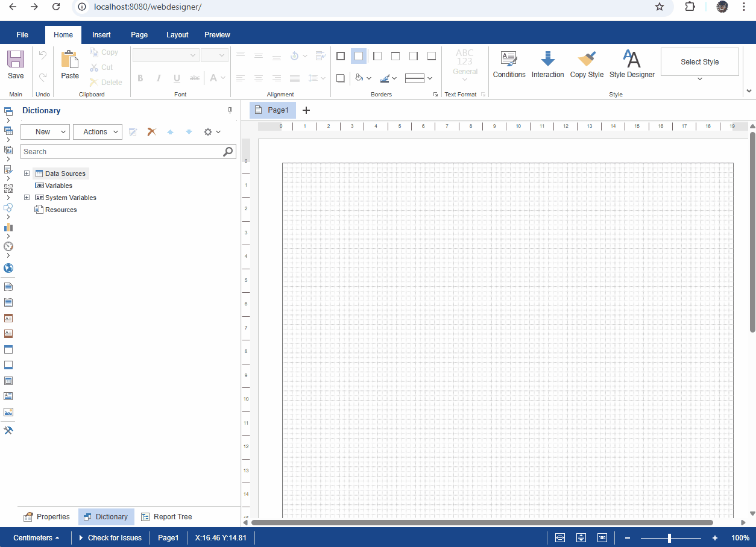
Task: Toggle the no-border option in Borders
Action: (359, 56)
